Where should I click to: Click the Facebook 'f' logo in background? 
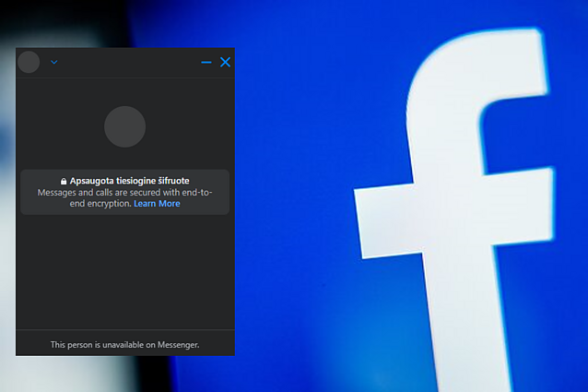coord(455,210)
